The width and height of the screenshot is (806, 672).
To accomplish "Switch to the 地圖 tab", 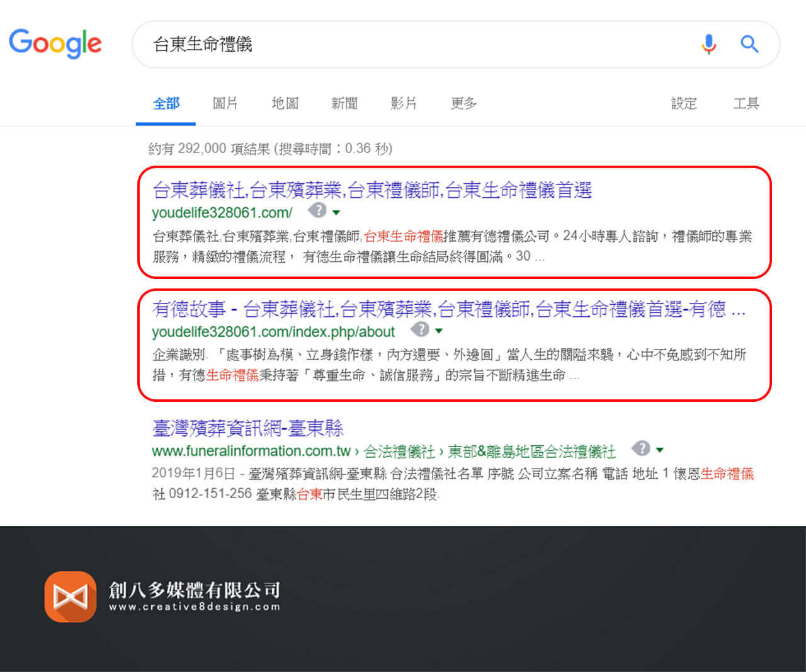I will tap(285, 103).
